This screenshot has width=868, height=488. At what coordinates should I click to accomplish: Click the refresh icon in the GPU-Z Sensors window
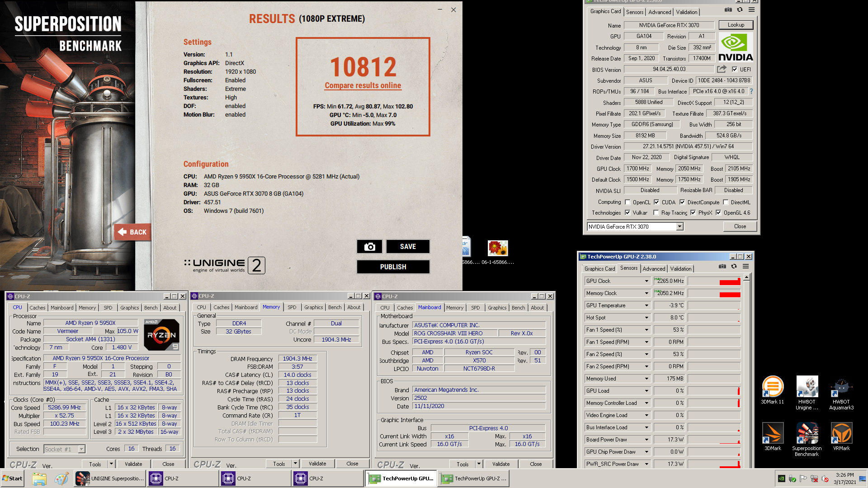tap(734, 267)
